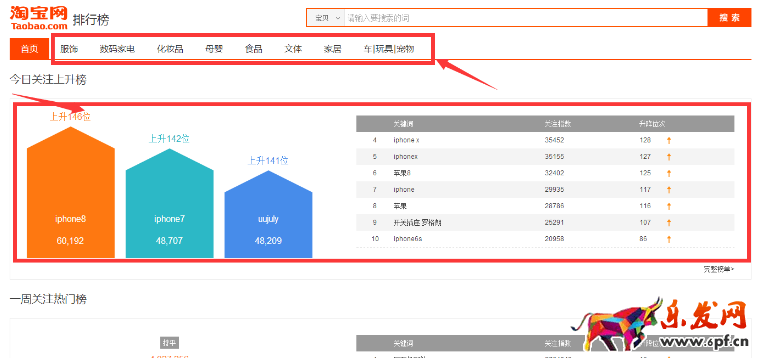
Task: Click the up arrow beside rank change 128
Action: point(669,140)
